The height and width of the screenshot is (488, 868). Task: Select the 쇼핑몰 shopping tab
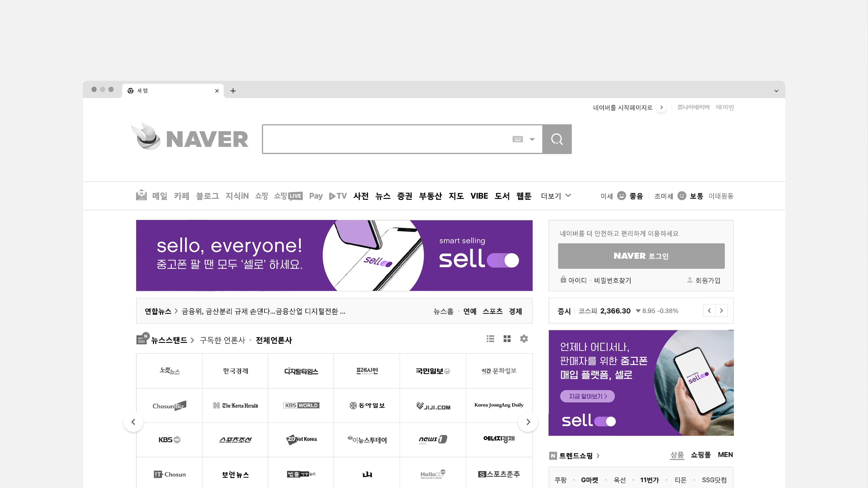click(x=701, y=455)
